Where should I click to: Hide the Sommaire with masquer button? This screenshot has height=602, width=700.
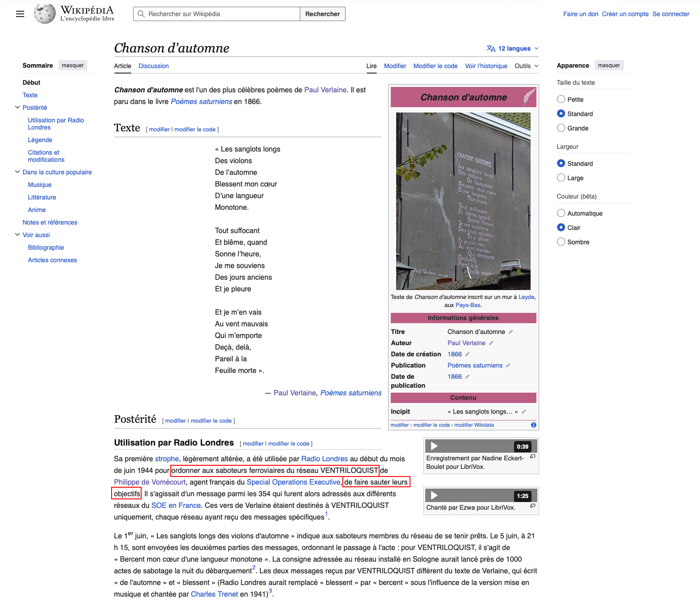(x=73, y=65)
